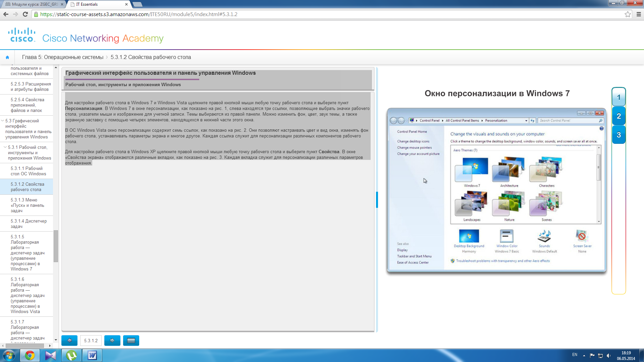Screen dimensions: 644x362
Task: Click the volume icon in system tray
Action: (x=608, y=355)
